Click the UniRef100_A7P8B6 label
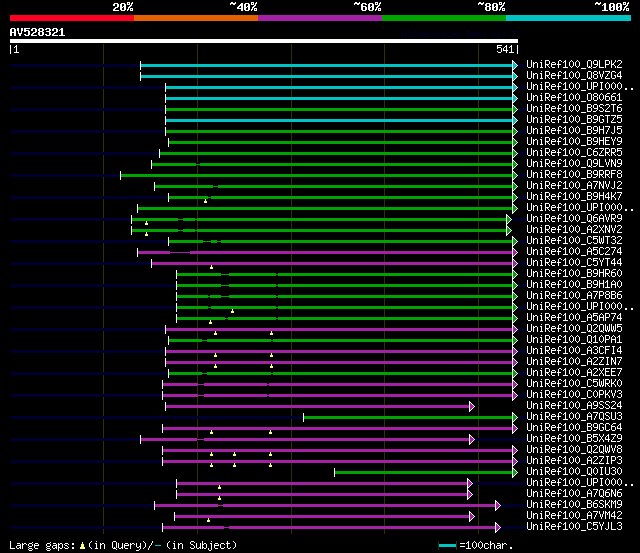640x553 pixels. [574, 295]
